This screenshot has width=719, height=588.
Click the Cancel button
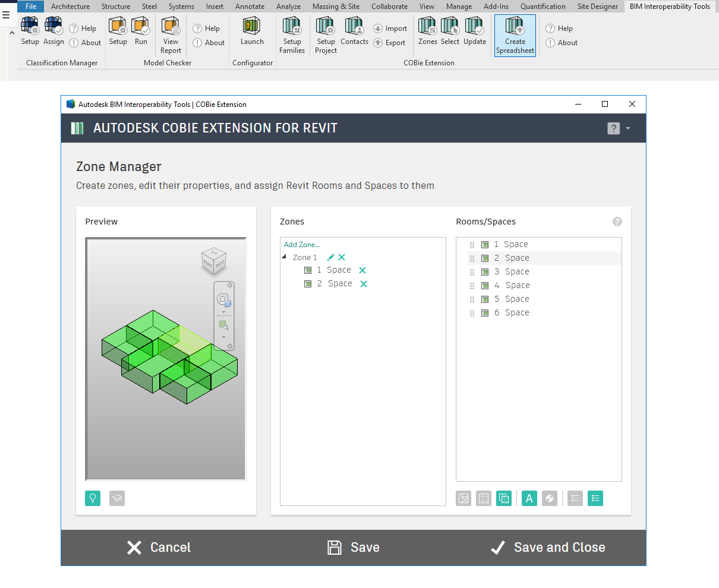click(159, 548)
